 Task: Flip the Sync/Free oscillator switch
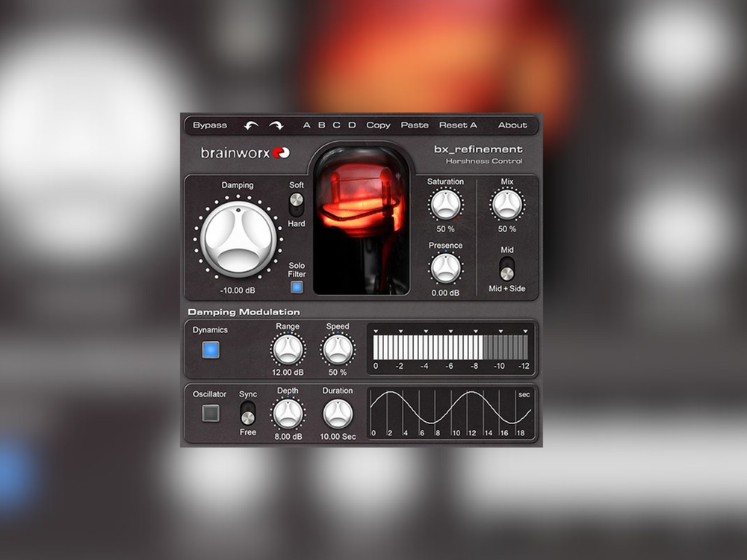coord(247,412)
